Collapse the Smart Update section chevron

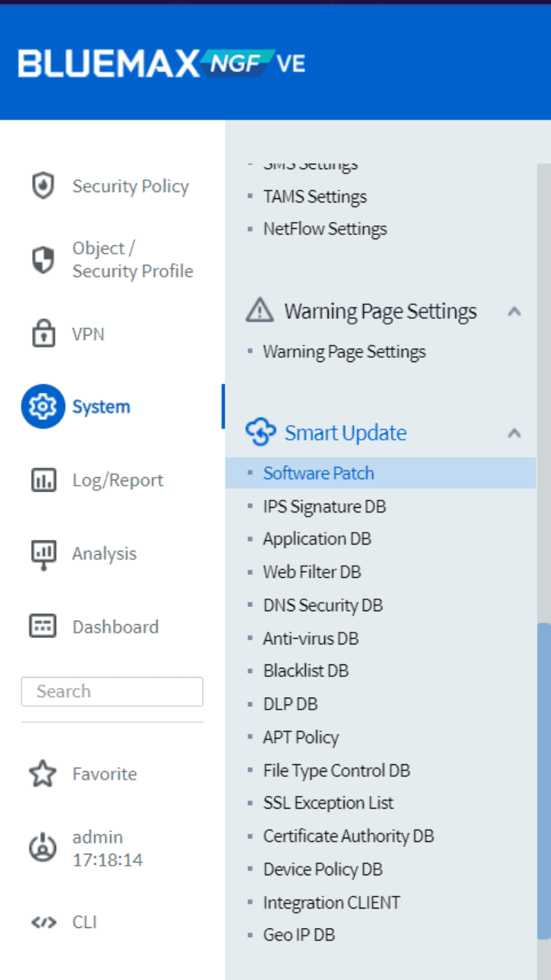[x=514, y=433]
